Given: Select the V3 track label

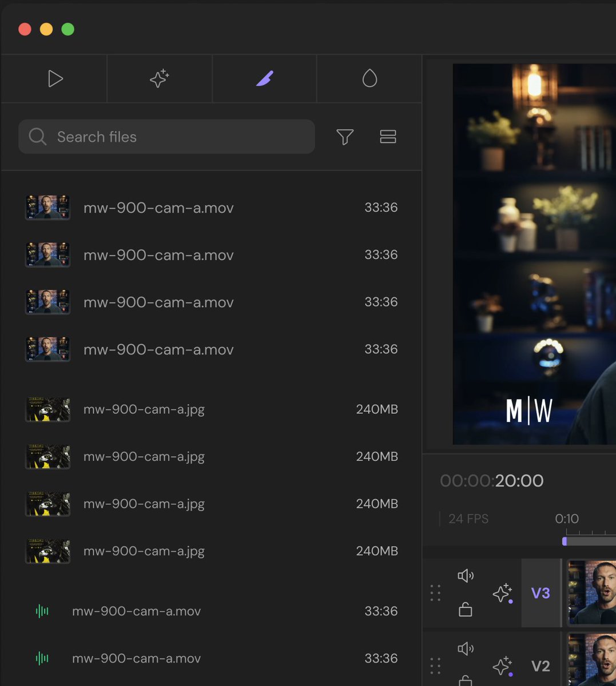Looking at the screenshot, I should coord(541,593).
